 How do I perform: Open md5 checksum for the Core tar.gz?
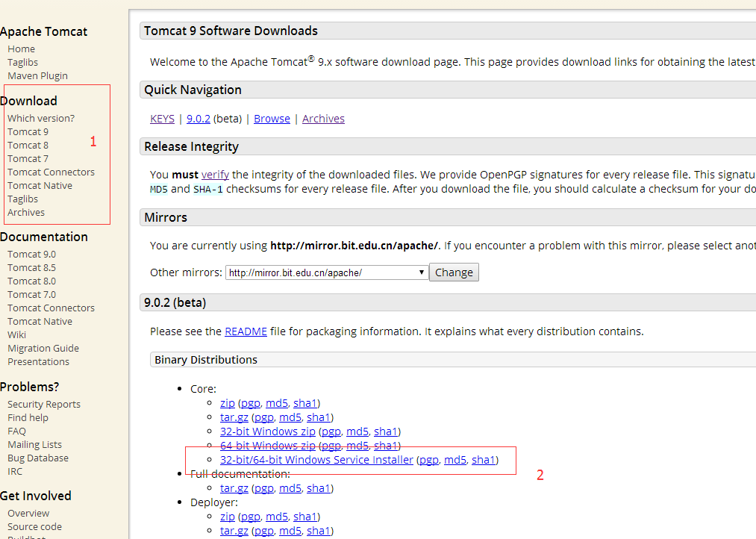pyautogui.click(x=290, y=417)
